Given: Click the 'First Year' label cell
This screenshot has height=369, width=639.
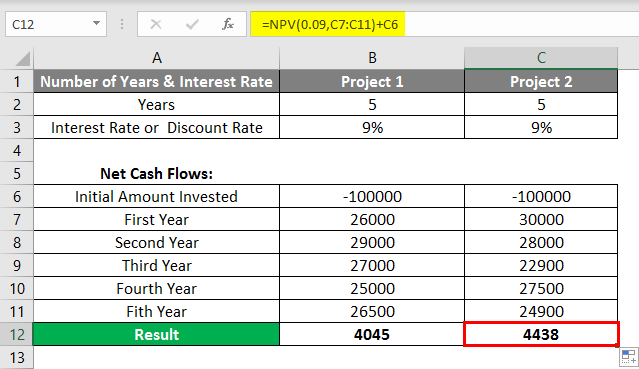Looking at the screenshot, I should coord(156,219).
